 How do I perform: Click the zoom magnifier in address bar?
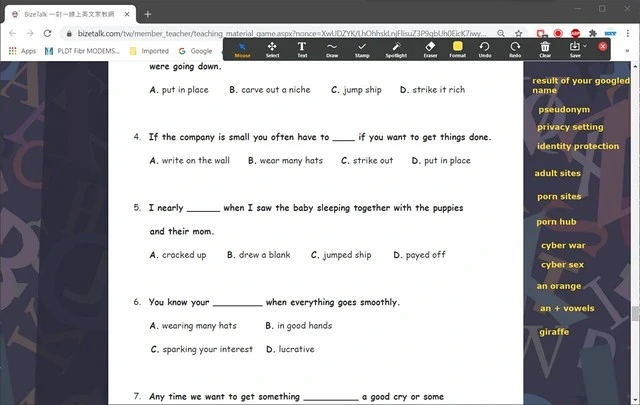(x=501, y=33)
